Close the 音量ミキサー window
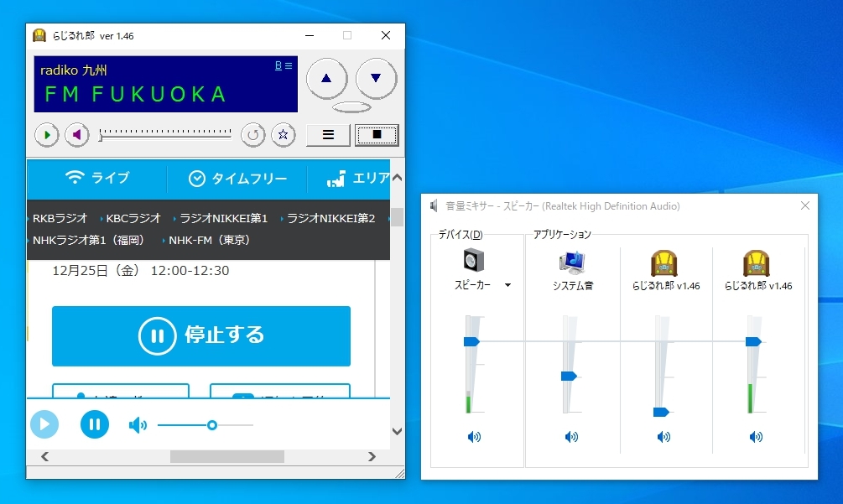This screenshot has width=843, height=504. coord(804,205)
